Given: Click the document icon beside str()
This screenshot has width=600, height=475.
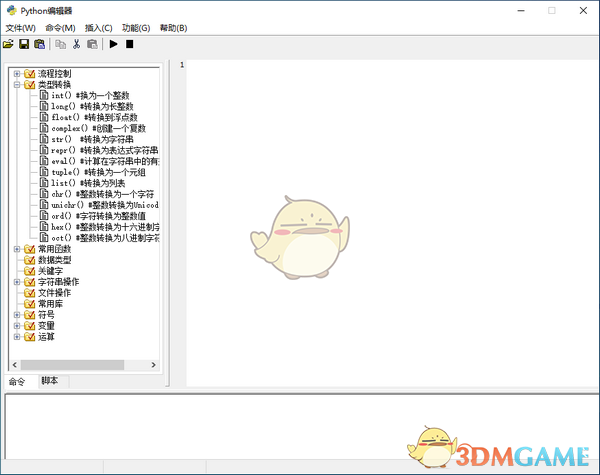Looking at the screenshot, I should (x=44, y=139).
